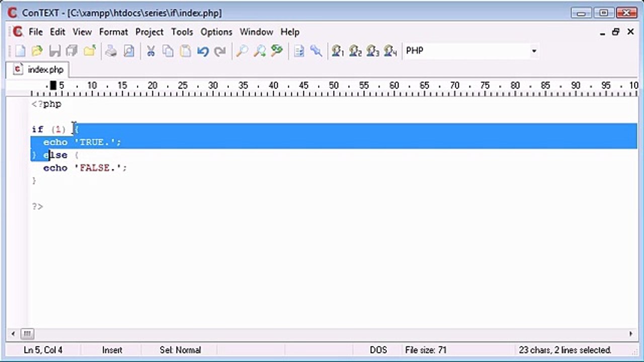Undo last edit with blue arrow
Viewport: 644px width, 362px height.
203,51
